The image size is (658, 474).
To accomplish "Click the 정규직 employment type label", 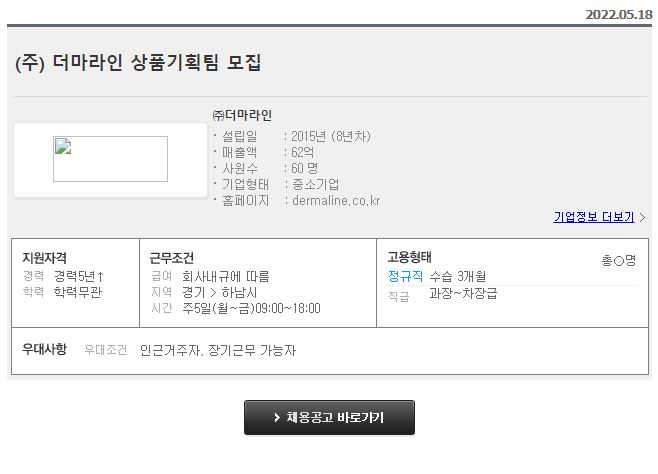I will point(405,276).
